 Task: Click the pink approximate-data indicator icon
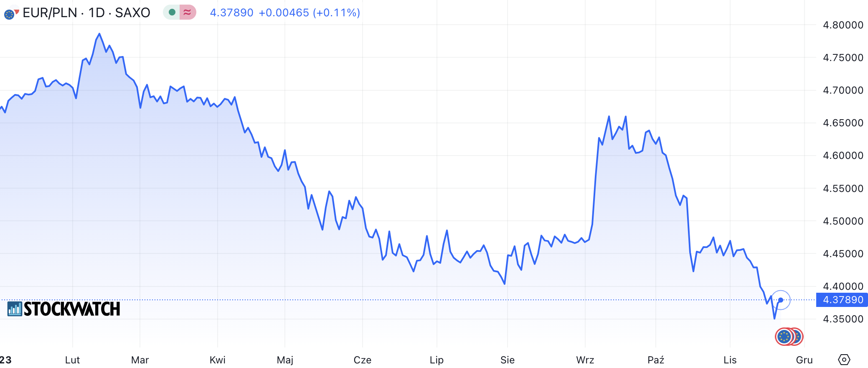(188, 13)
